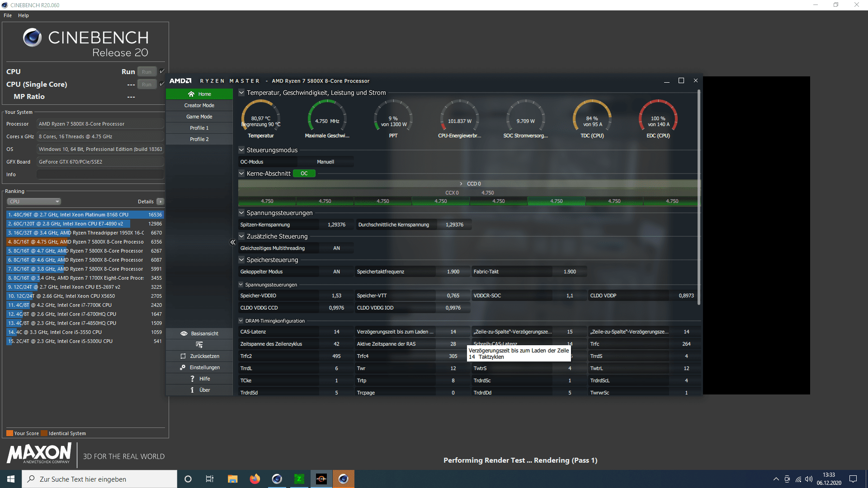Click the Info input field in Cinebench
This screenshot has width=868, height=488.
pyautogui.click(x=100, y=174)
